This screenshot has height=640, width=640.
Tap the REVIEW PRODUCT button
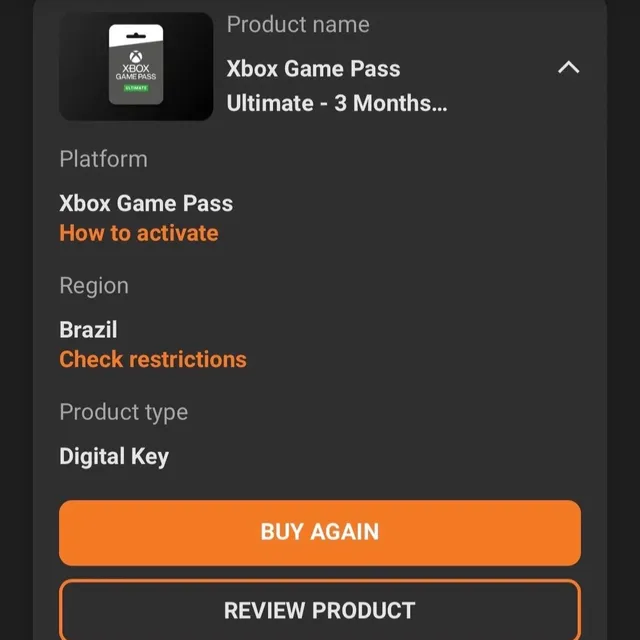click(x=320, y=610)
